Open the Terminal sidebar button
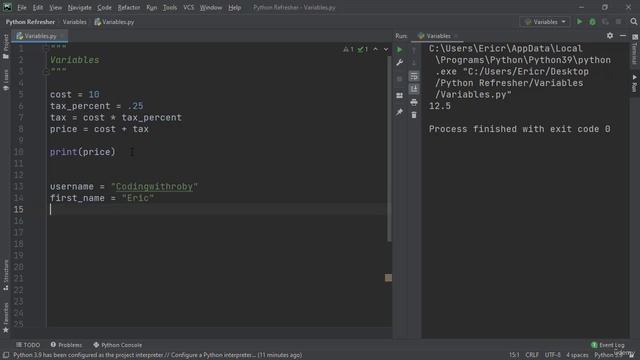Image resolution: width=640 pixels, height=360 pixels. point(635,49)
